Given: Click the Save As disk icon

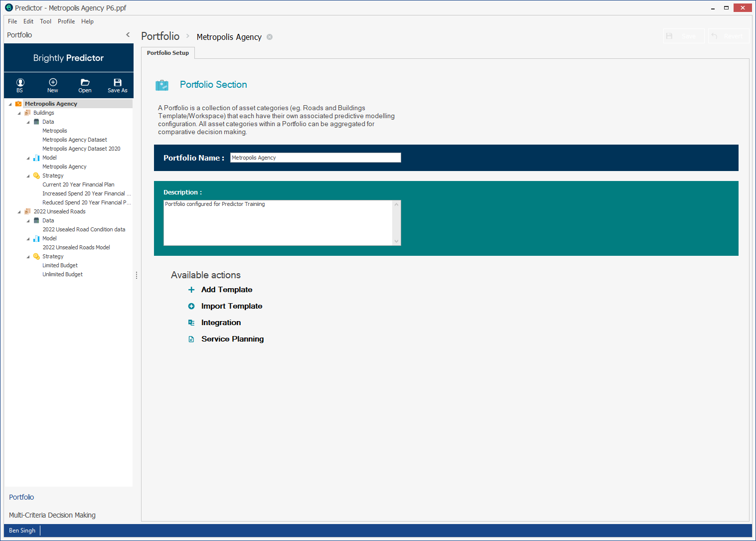Looking at the screenshot, I should [118, 82].
